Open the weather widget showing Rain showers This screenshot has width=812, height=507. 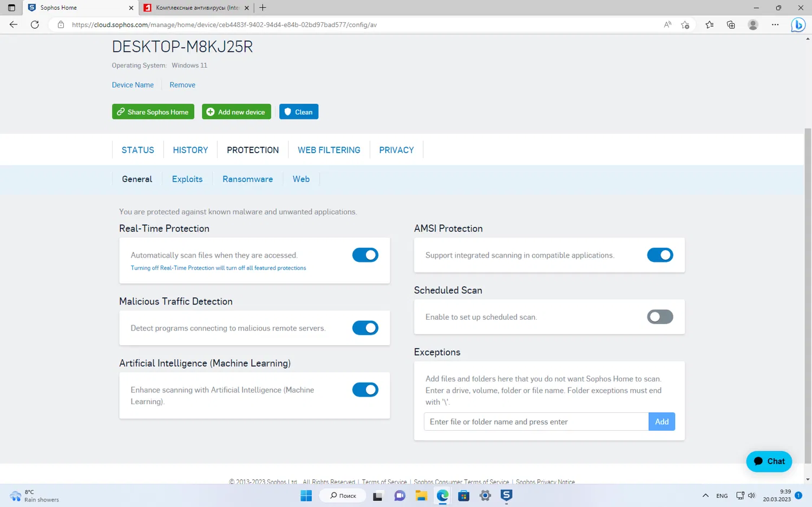34,496
